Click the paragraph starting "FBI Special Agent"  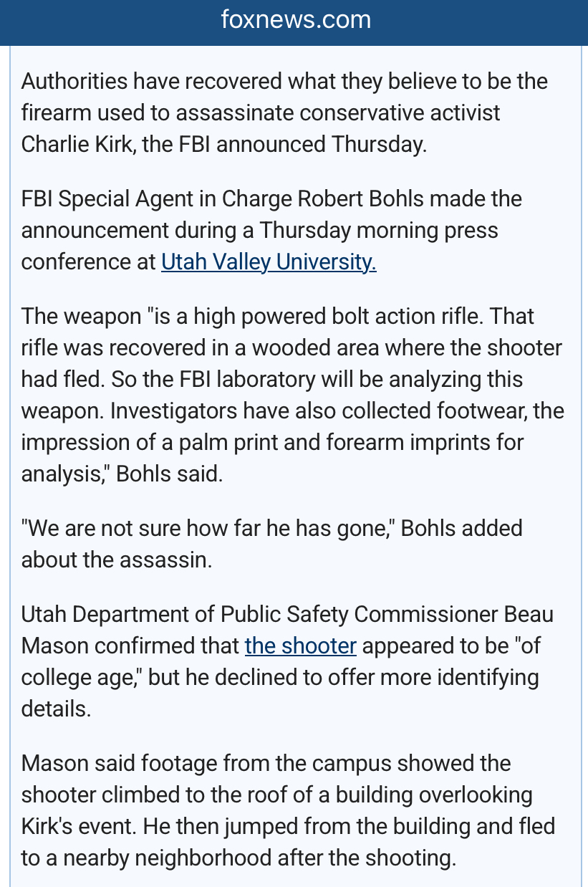(x=271, y=230)
